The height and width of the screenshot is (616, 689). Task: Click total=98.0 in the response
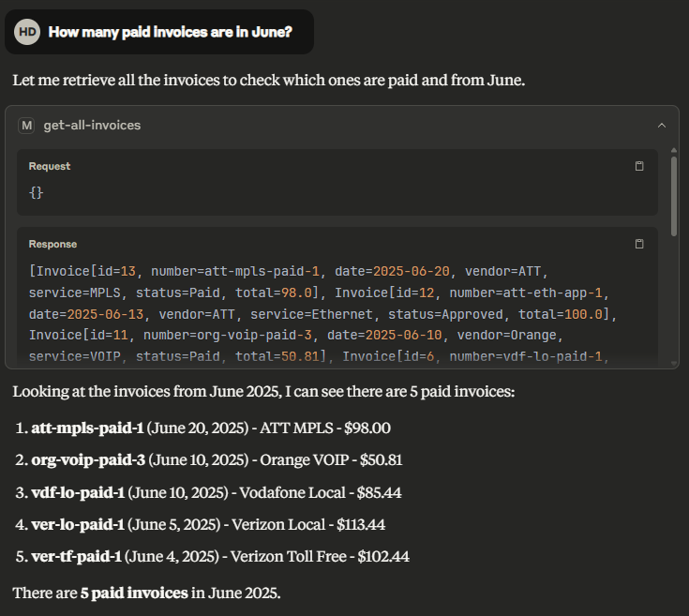pos(274,293)
